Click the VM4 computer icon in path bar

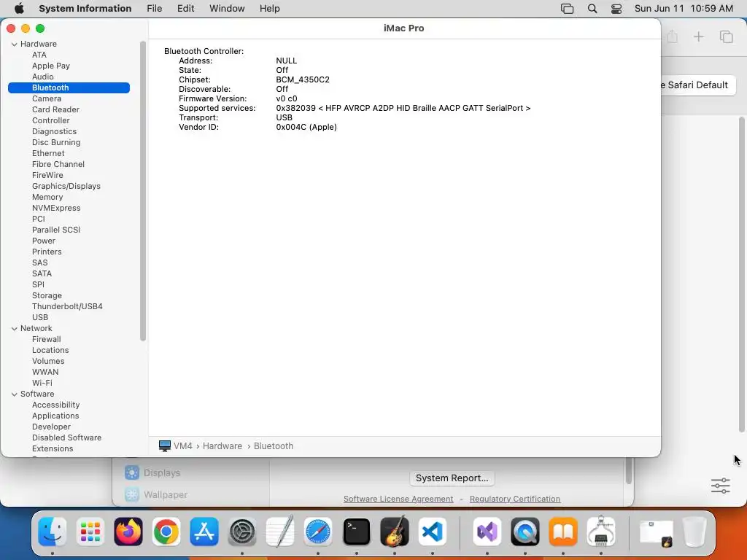coord(165,446)
